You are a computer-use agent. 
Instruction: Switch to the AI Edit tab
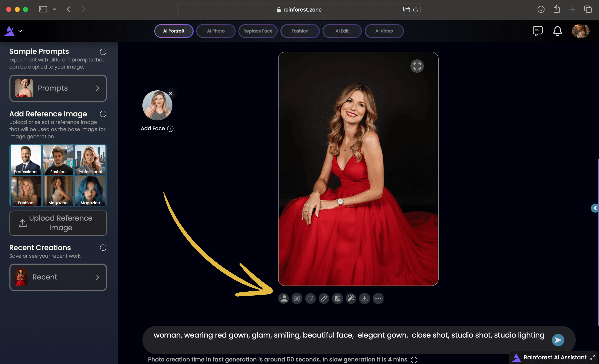pyautogui.click(x=342, y=31)
